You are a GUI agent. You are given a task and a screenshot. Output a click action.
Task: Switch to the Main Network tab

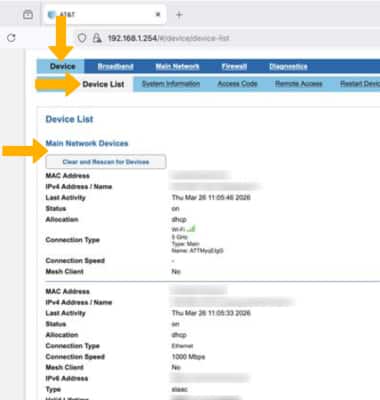click(x=177, y=67)
